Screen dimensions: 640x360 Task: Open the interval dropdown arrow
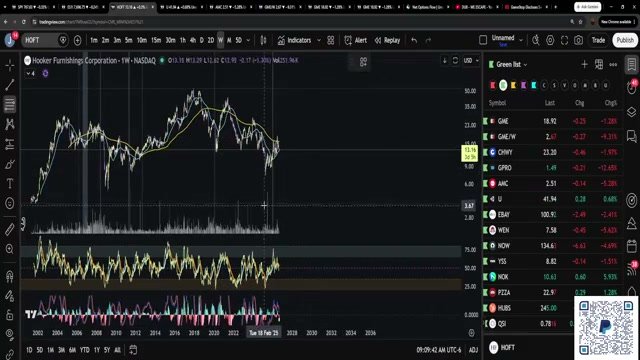248,40
